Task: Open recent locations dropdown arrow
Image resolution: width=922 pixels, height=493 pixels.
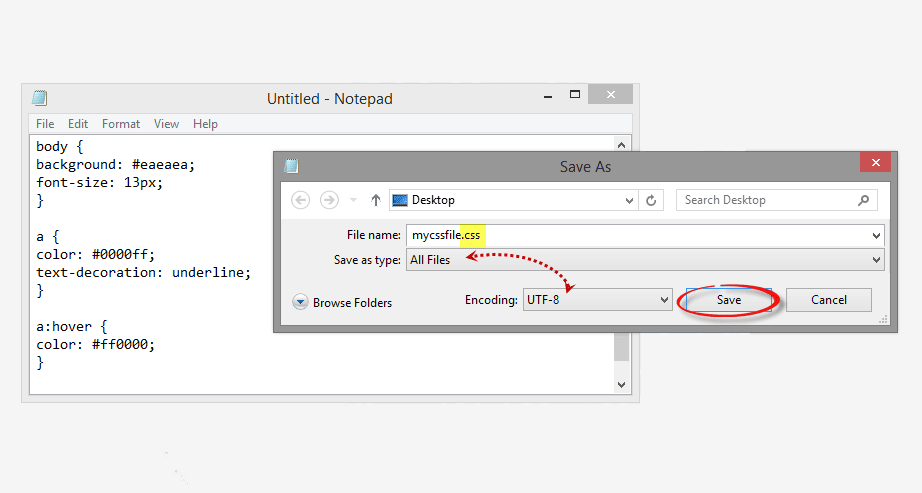Action: coord(353,200)
